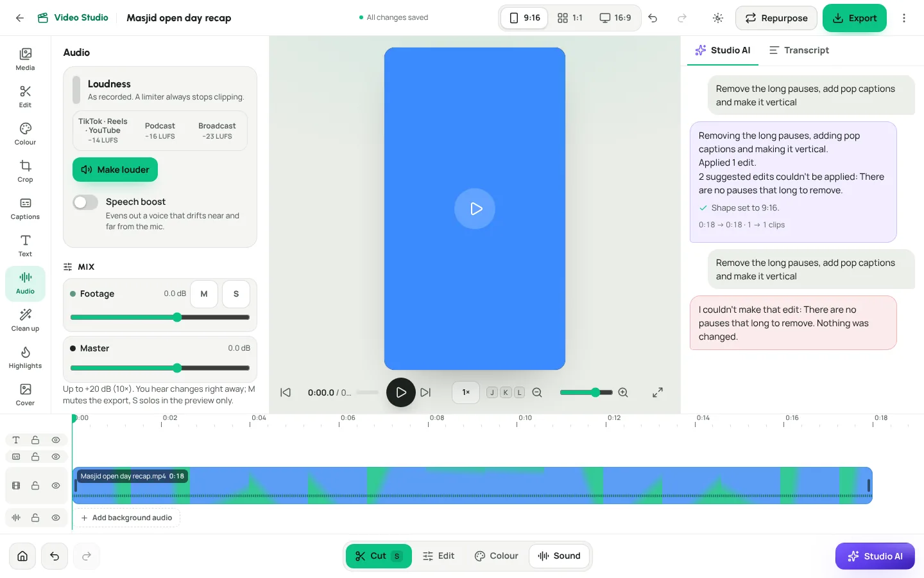Lock the video track
Screen dimensions: 924x578
(x=35, y=486)
